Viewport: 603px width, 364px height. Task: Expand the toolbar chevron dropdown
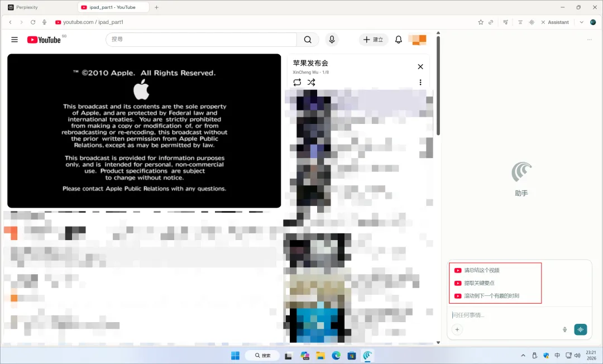pos(581,22)
